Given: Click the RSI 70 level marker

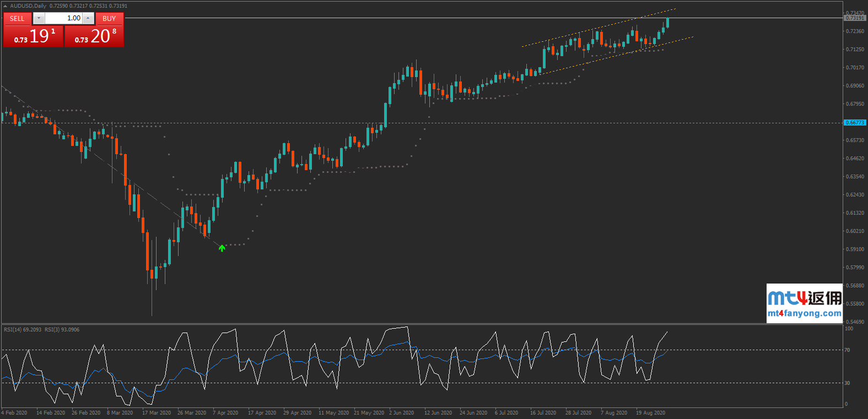Looking at the screenshot, I should (x=847, y=350).
